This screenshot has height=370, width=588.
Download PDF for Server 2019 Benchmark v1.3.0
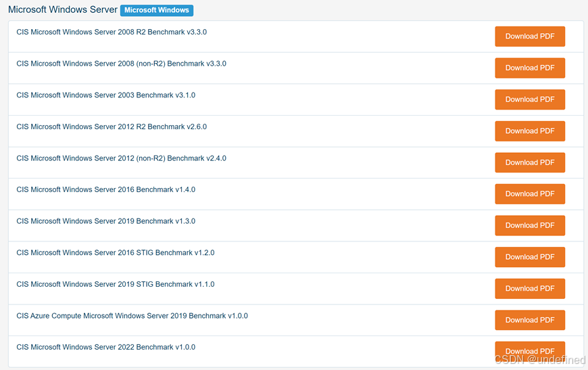(530, 225)
